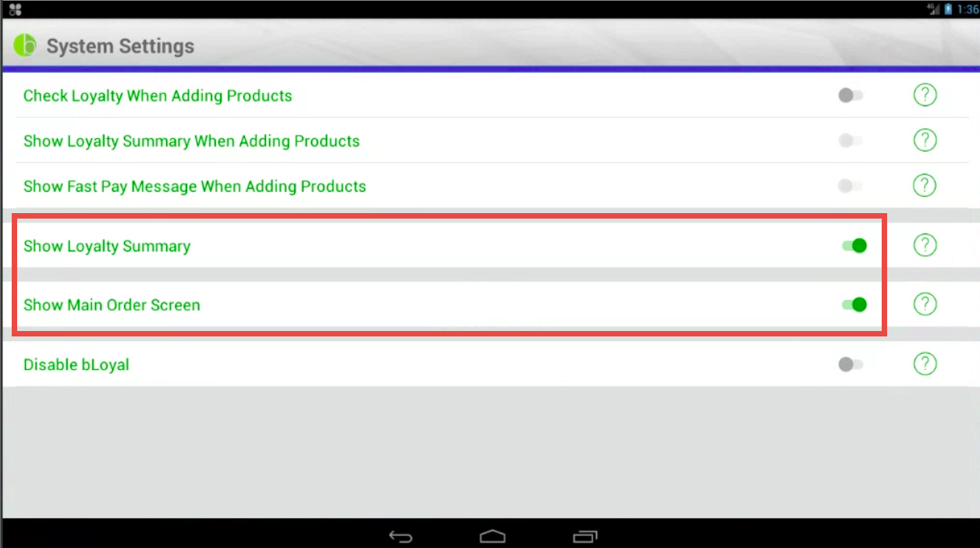Click the green bLoyal app logo
Viewport: 980px width, 548px height.
point(25,45)
